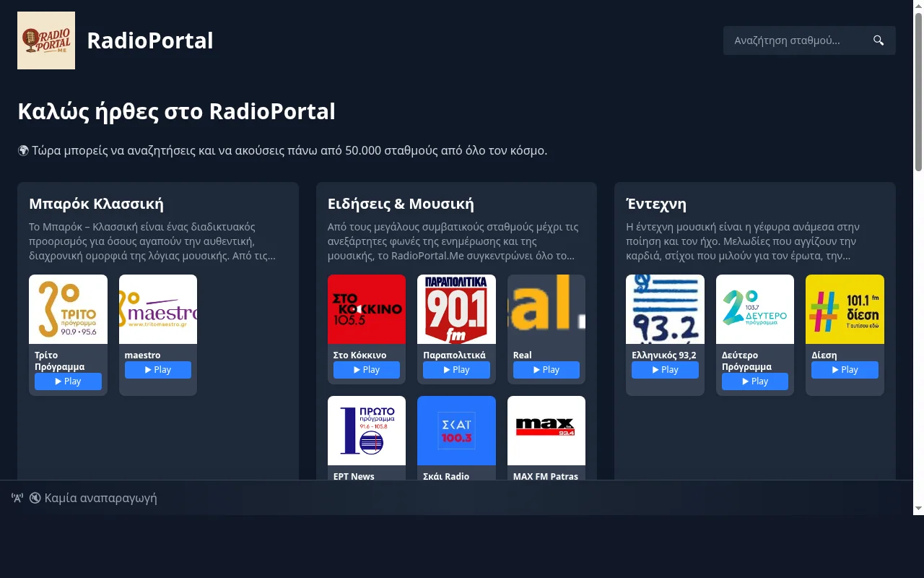The height and width of the screenshot is (578, 924).
Task: Click the magnifier search icon
Action: [879, 40]
